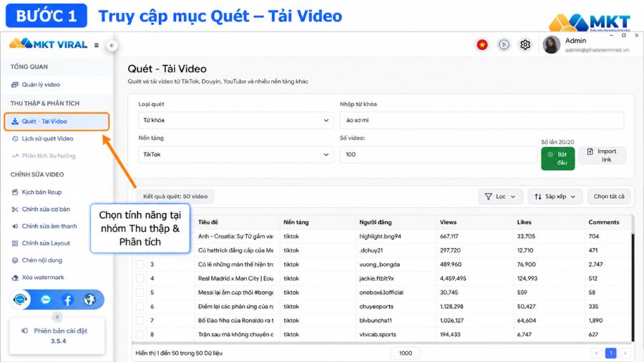Screen dimensions: 644x362
Task: Click poster name vtvcab.sports
Action: click(x=378, y=335)
